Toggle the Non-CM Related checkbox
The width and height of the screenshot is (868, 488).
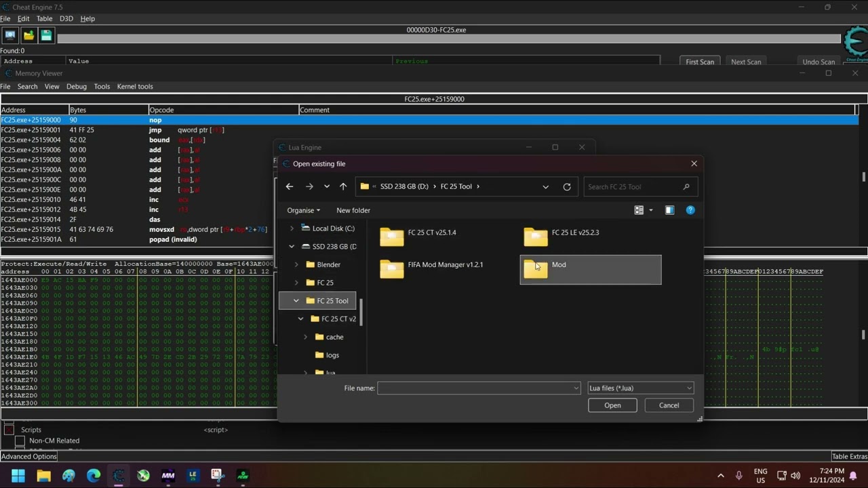20,441
